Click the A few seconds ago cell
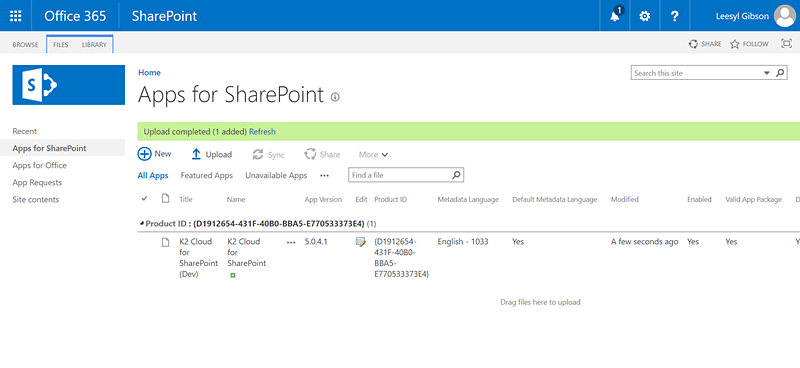The height and width of the screenshot is (368, 800). 644,241
